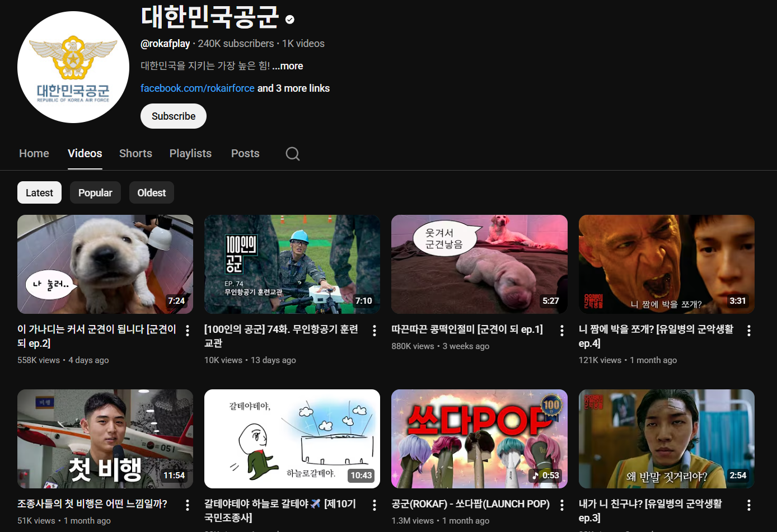Switch to the Home tab

[34, 153]
